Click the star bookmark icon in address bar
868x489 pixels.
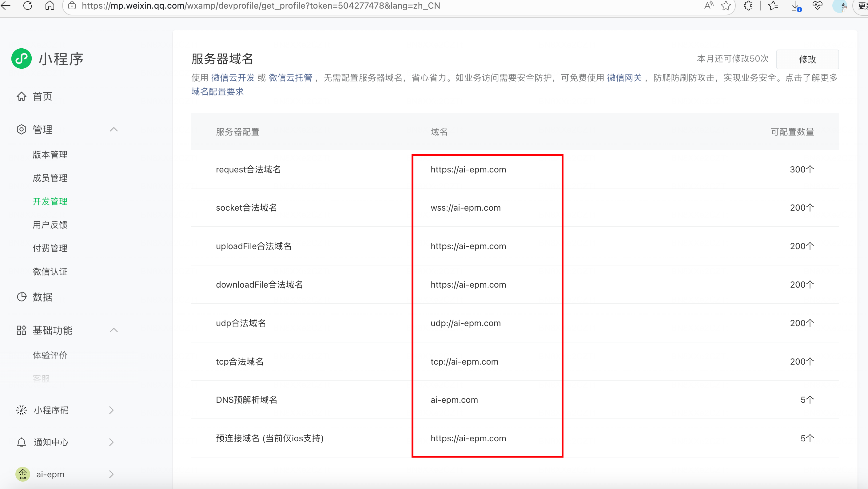[726, 6]
